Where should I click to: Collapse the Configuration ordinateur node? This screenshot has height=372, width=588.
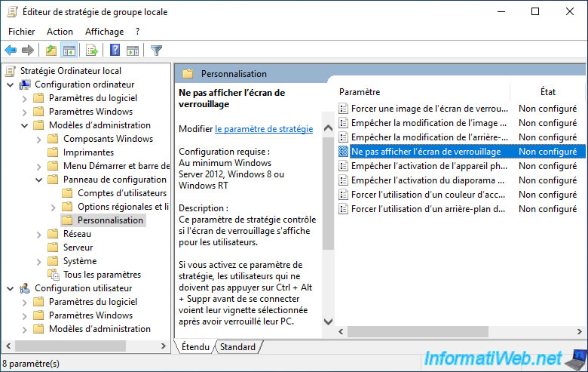coord(10,85)
